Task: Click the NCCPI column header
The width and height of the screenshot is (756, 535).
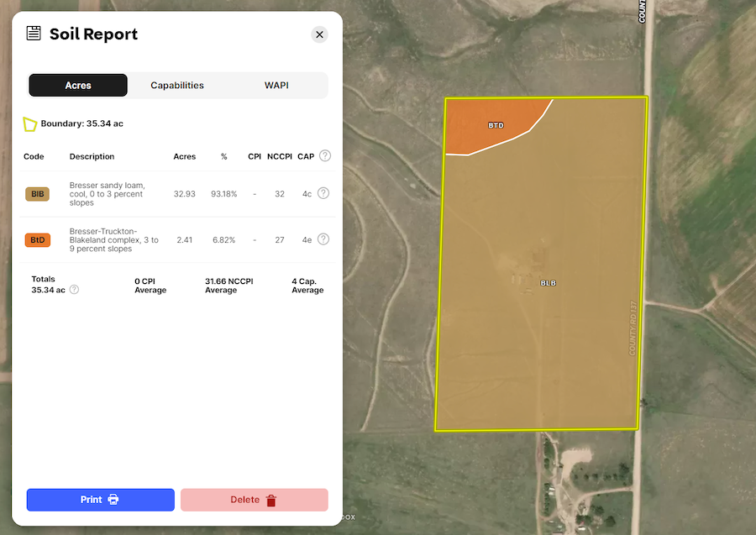Action: point(278,157)
